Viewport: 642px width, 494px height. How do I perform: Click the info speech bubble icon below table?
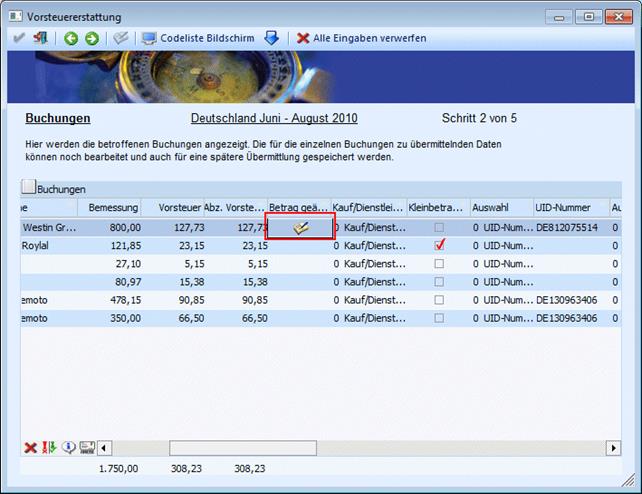(68, 447)
